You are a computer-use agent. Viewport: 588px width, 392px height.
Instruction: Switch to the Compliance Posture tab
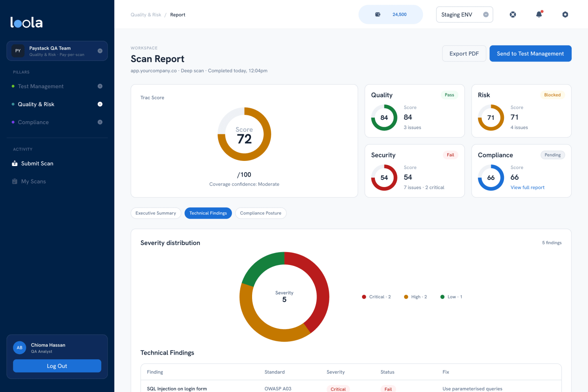[261, 213]
